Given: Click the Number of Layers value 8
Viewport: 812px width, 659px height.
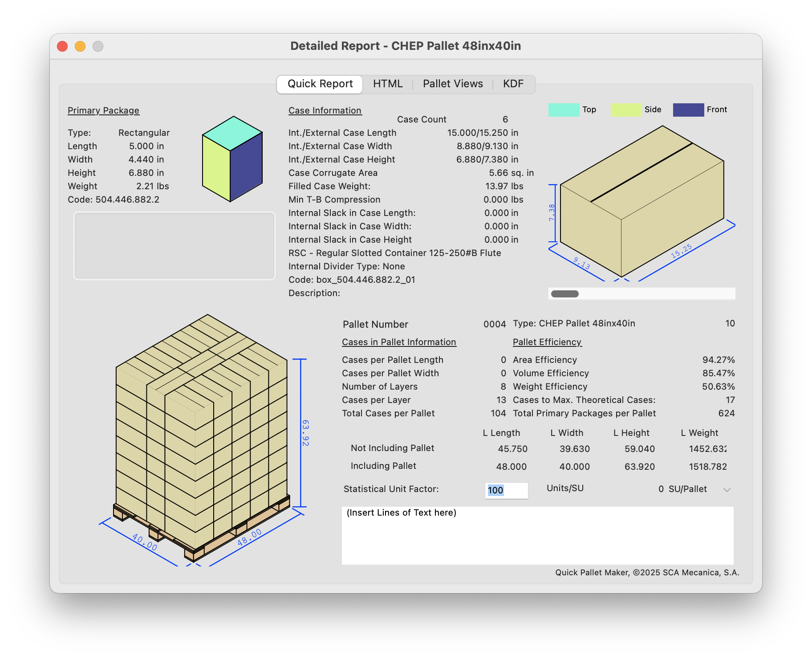Looking at the screenshot, I should tap(503, 386).
